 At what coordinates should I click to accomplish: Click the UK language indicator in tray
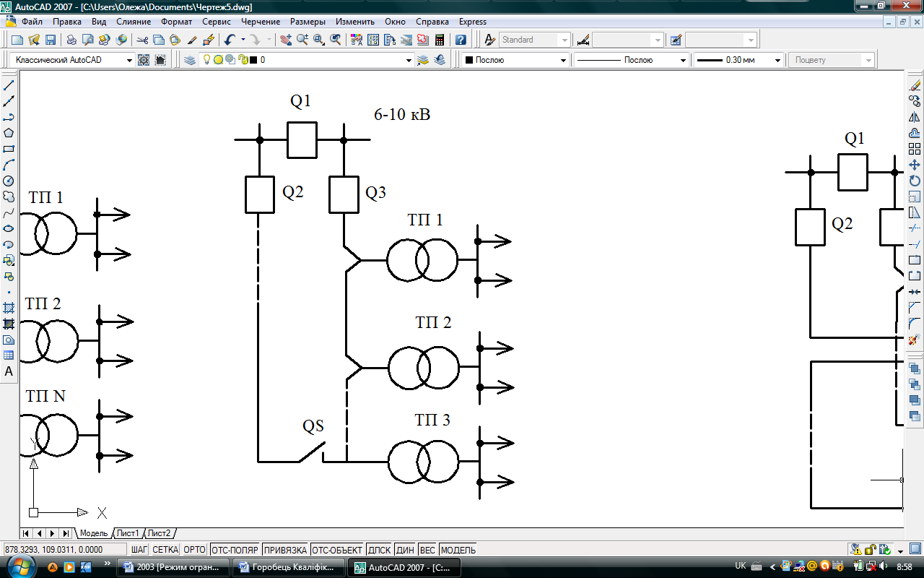pos(740,566)
